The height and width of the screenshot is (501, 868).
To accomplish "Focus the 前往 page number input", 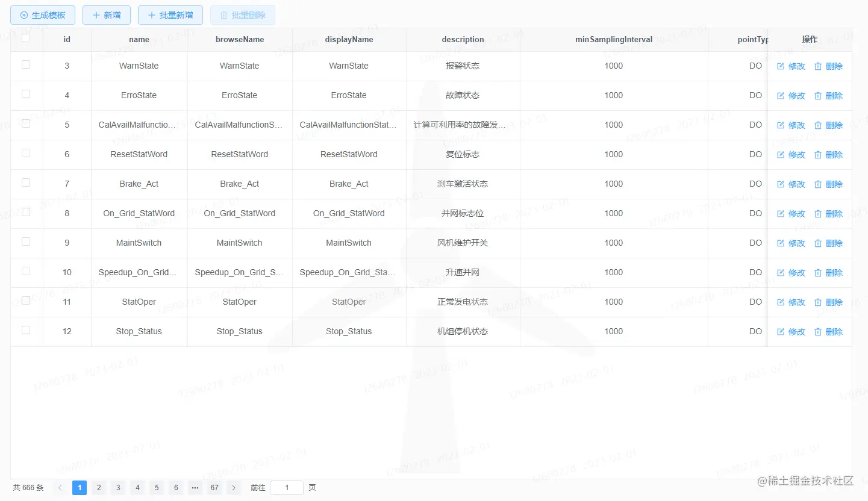I will (x=287, y=488).
